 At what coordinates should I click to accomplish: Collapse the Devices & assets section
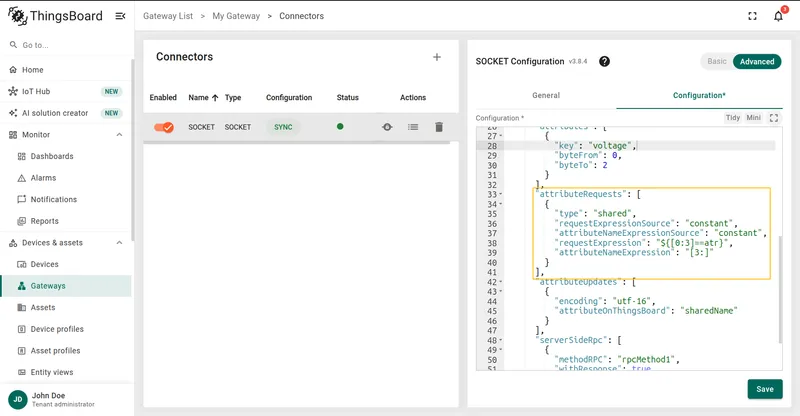pos(119,243)
